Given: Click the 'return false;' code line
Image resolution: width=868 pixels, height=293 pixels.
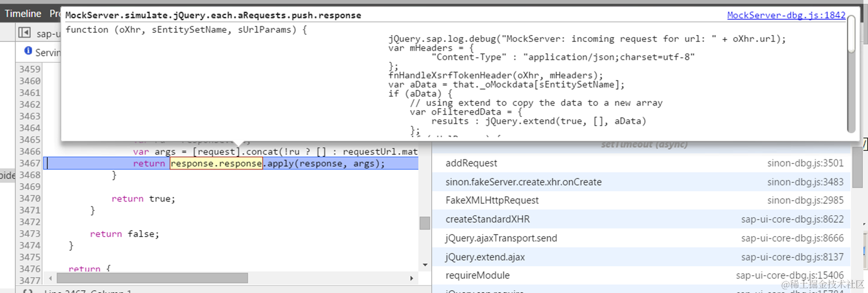Looking at the screenshot, I should [124, 233].
